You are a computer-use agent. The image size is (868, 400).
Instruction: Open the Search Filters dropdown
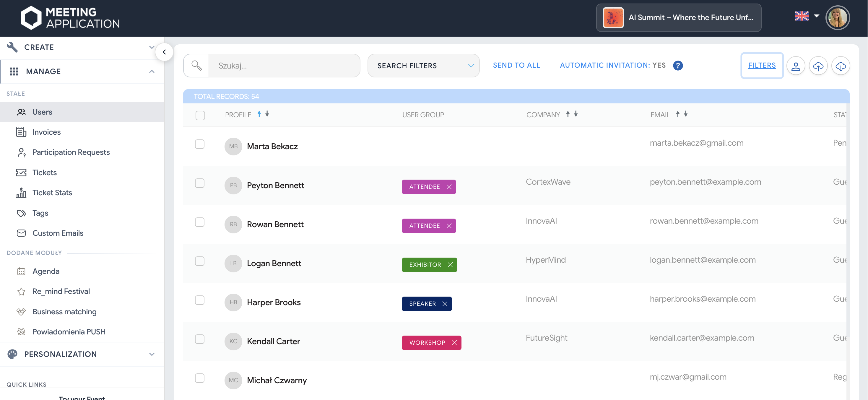(423, 66)
